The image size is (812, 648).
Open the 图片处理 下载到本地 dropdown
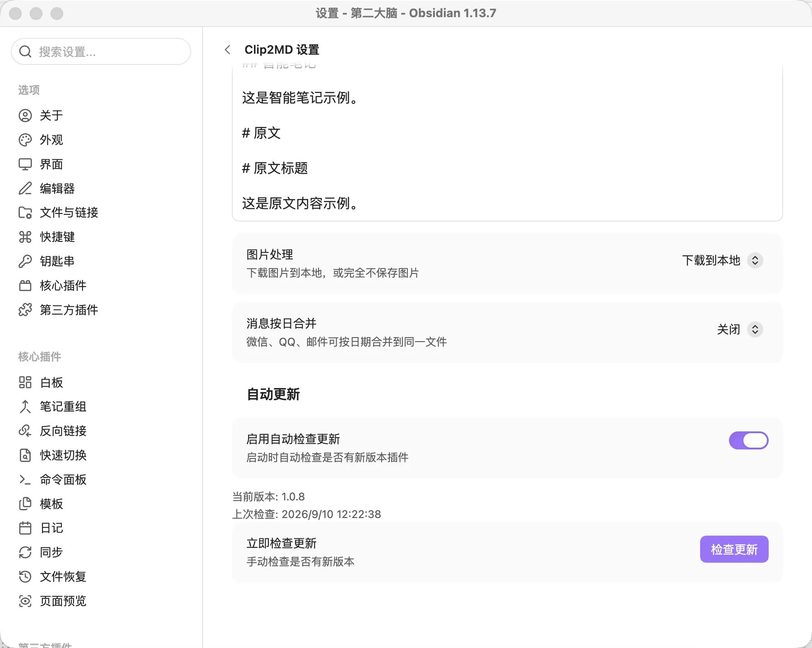[x=722, y=260]
